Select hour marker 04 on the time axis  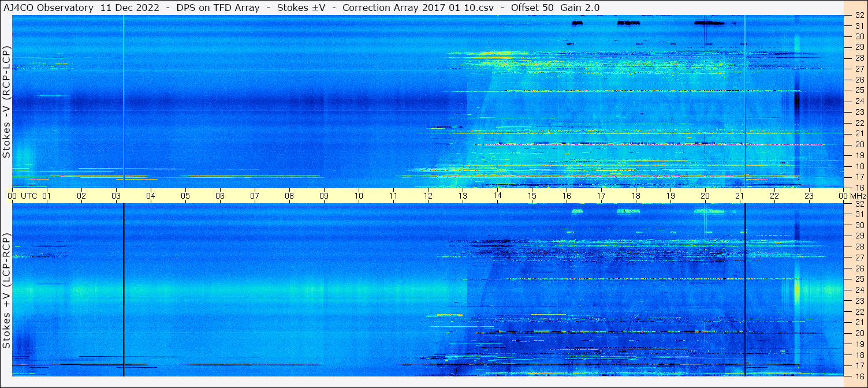point(151,196)
